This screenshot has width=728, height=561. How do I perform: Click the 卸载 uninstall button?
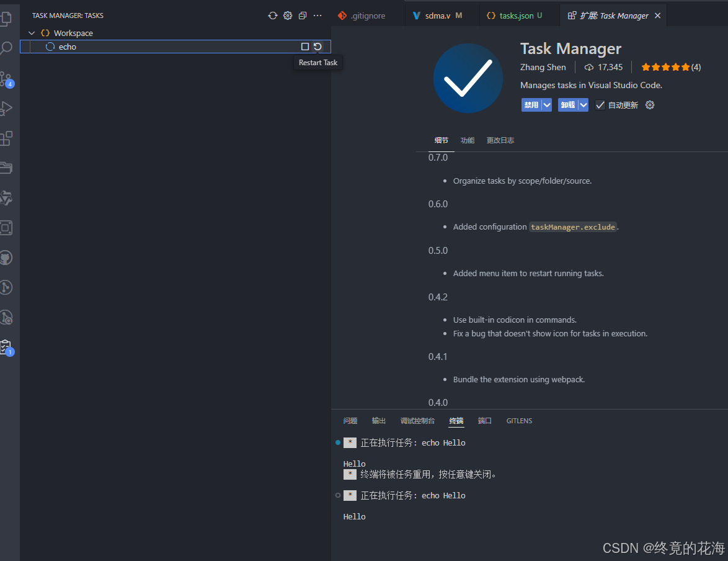click(x=568, y=105)
